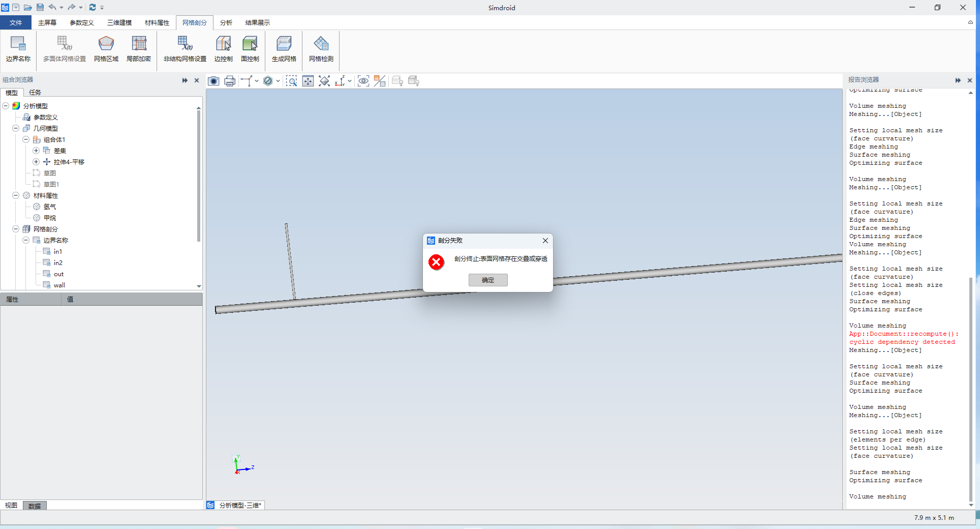The width and height of the screenshot is (980, 529).
Task: Click the hexagon display mode icon
Action: point(268,81)
